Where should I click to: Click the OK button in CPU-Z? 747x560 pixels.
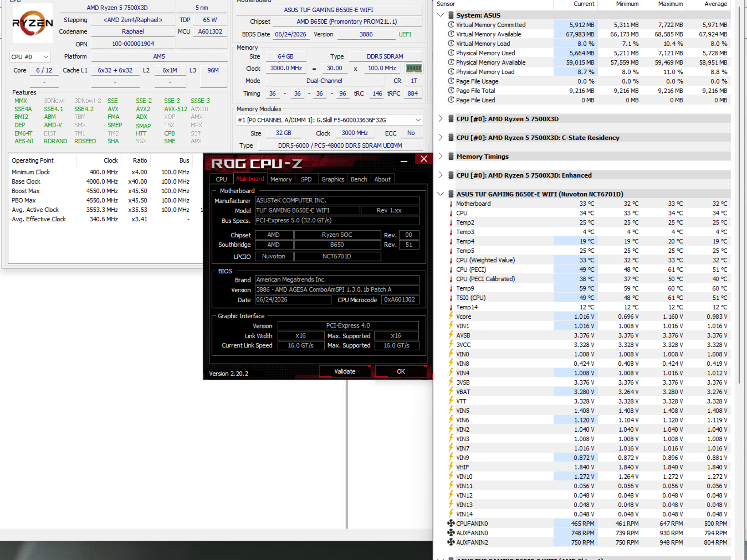400,371
